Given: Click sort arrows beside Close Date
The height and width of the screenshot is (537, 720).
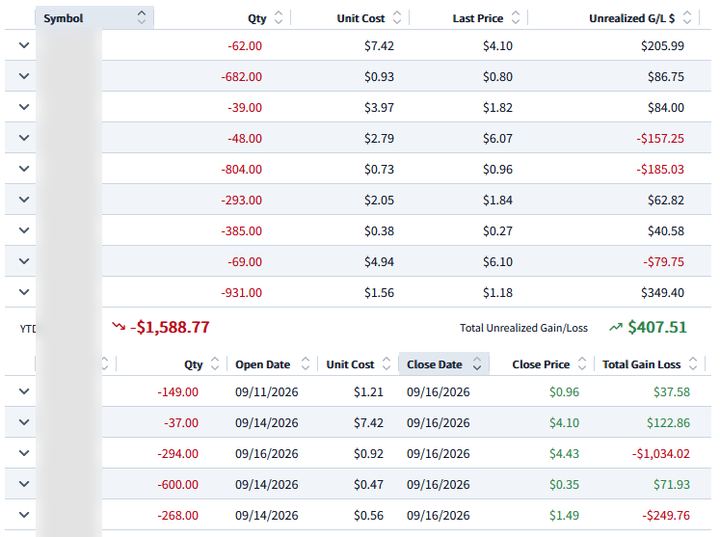Looking at the screenshot, I should [477, 364].
